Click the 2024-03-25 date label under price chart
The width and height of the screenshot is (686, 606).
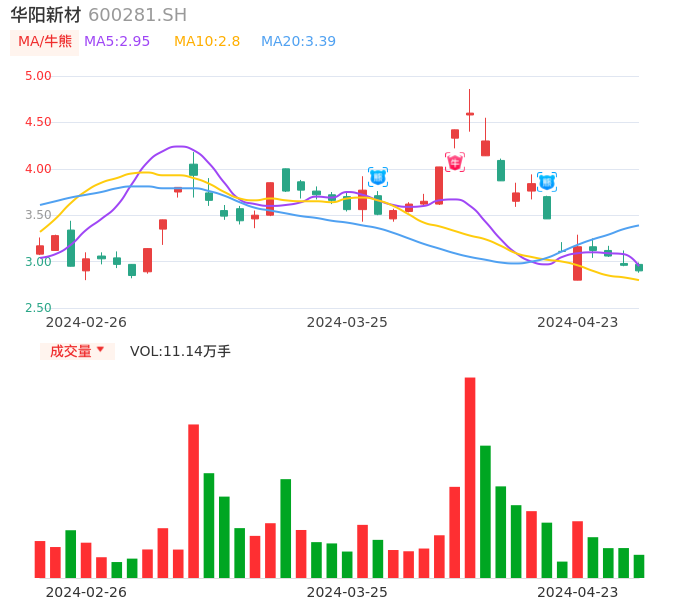347,322
